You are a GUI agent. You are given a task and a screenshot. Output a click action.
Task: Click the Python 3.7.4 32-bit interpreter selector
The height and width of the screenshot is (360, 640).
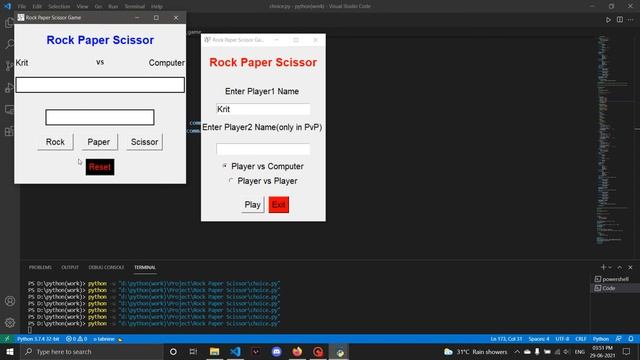point(38,339)
